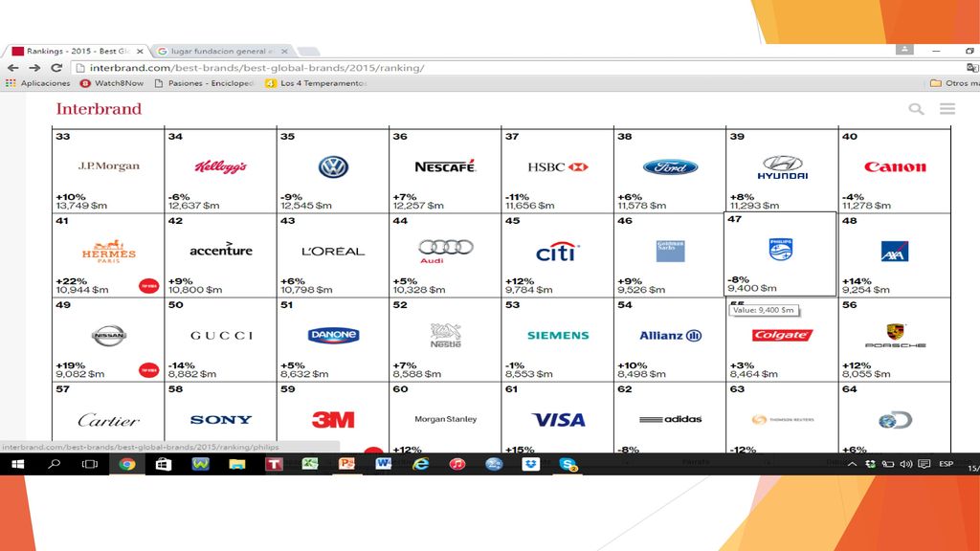Screen dimensions: 980x551
Task: Click the Sony brand logo
Action: pyautogui.click(x=221, y=420)
